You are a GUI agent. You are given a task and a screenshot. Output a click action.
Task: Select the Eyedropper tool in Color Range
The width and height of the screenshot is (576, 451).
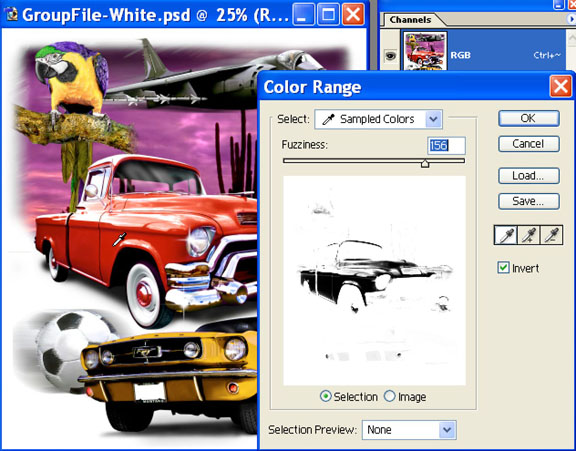click(x=506, y=235)
